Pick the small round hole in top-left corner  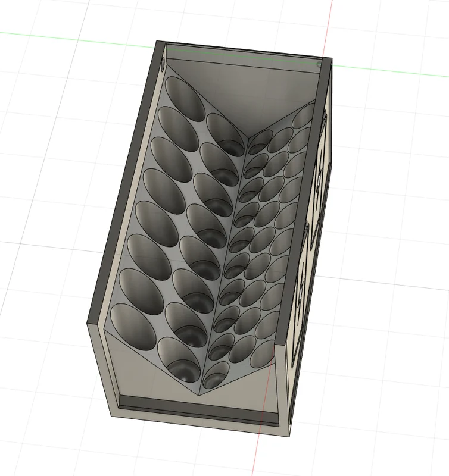(x=163, y=64)
